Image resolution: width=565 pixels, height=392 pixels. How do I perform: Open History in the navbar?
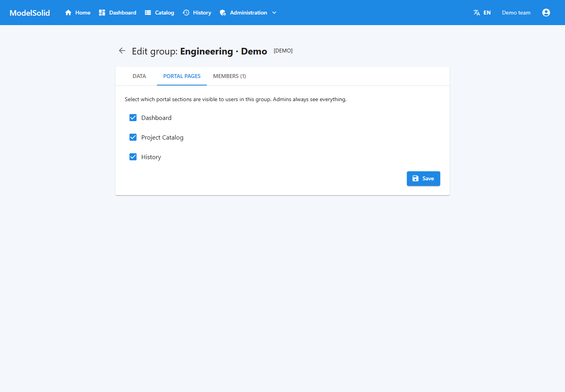202,13
